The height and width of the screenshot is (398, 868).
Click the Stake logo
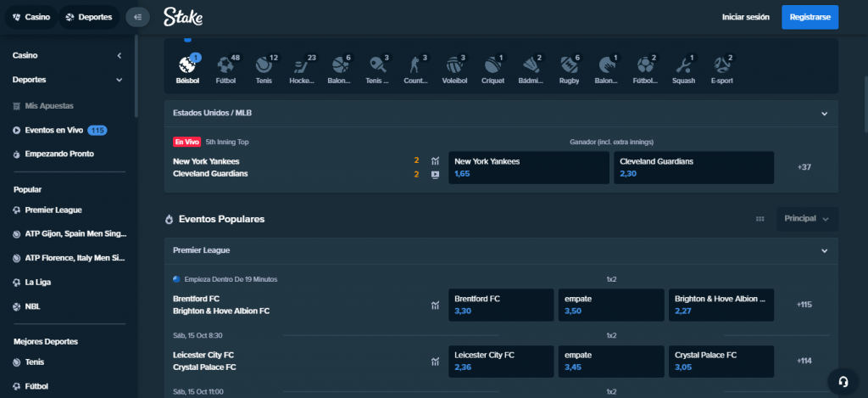[x=183, y=17]
